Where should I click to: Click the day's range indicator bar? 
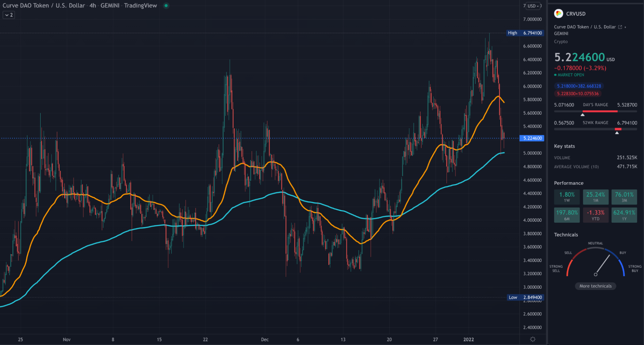pos(595,111)
